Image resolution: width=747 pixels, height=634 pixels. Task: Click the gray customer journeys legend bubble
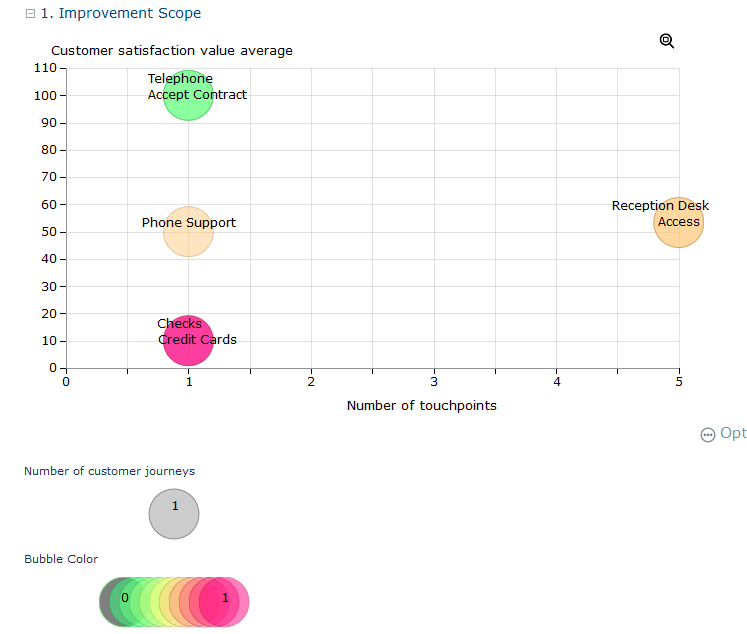(x=174, y=515)
